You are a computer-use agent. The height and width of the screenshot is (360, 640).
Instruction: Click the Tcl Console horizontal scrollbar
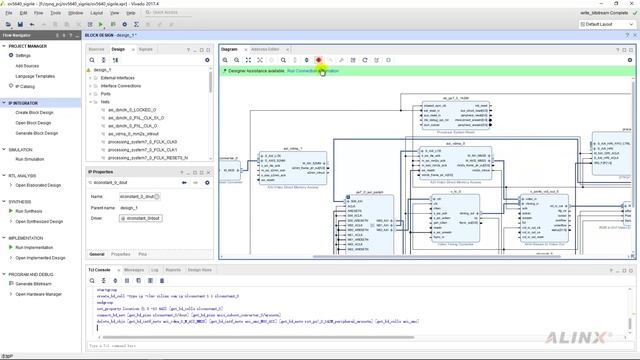pyautogui.click(x=258, y=338)
